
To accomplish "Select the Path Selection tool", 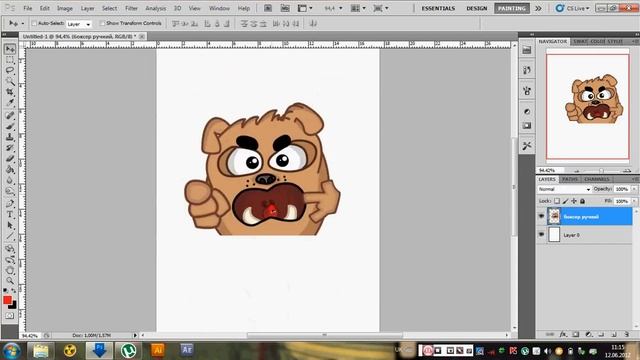I will [10, 225].
